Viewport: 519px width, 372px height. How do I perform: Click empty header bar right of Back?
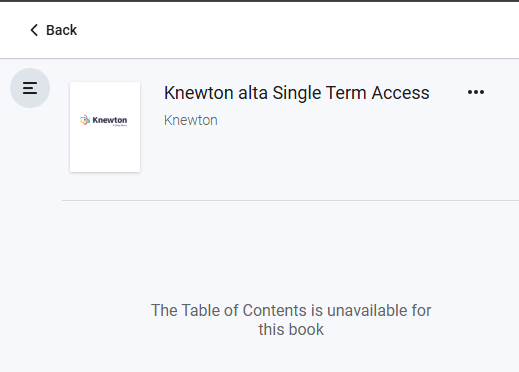(x=297, y=30)
